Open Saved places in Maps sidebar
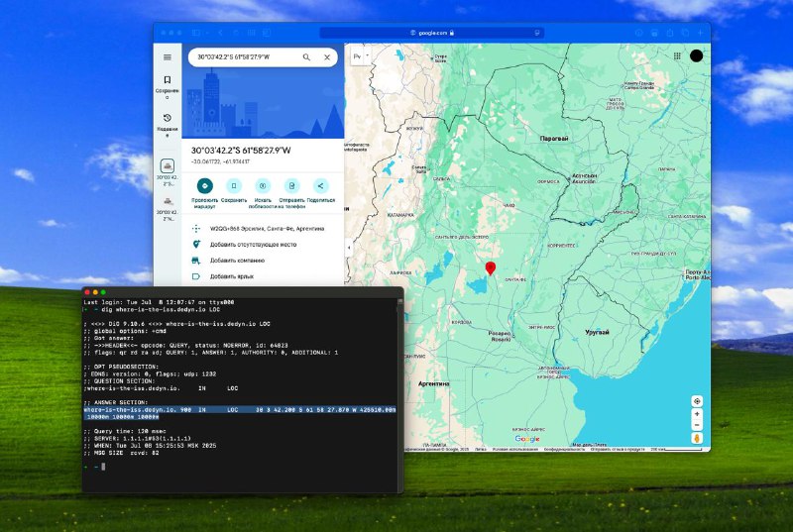793x532 pixels. point(167,86)
